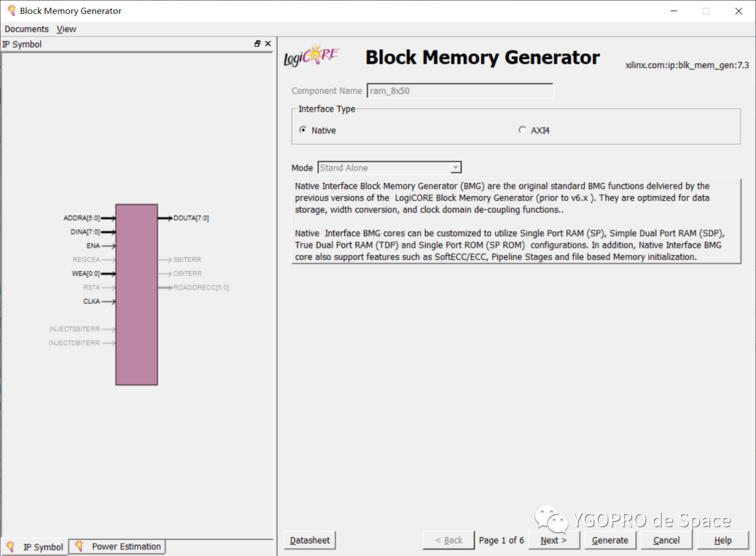
Task: Close the IP Symbol panel
Action: (268, 44)
